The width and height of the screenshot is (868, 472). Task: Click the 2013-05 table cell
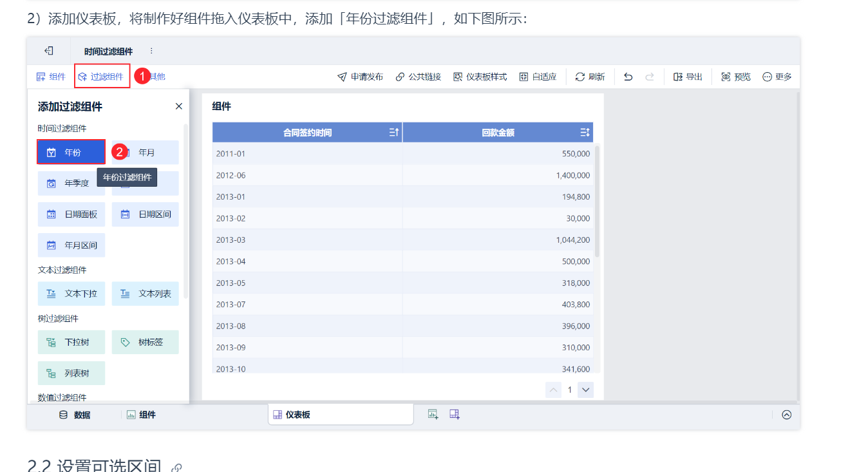point(307,283)
